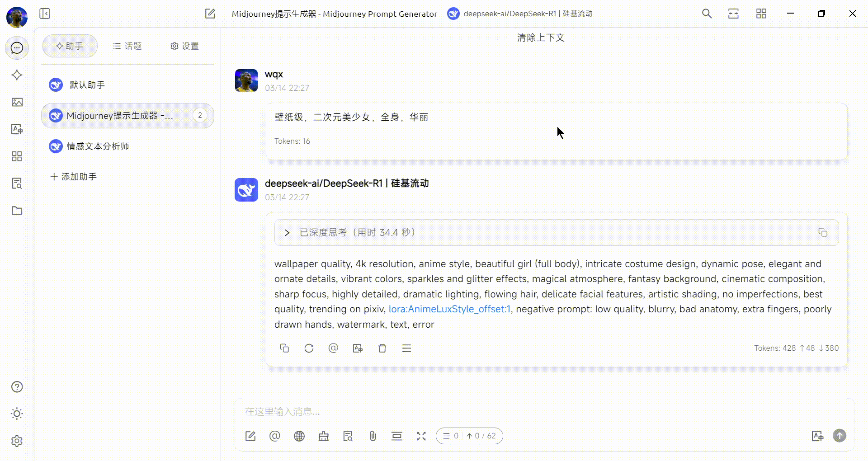Image resolution: width=868 pixels, height=461 pixels.
Task: Switch to the 助手 tab
Action: click(x=70, y=46)
